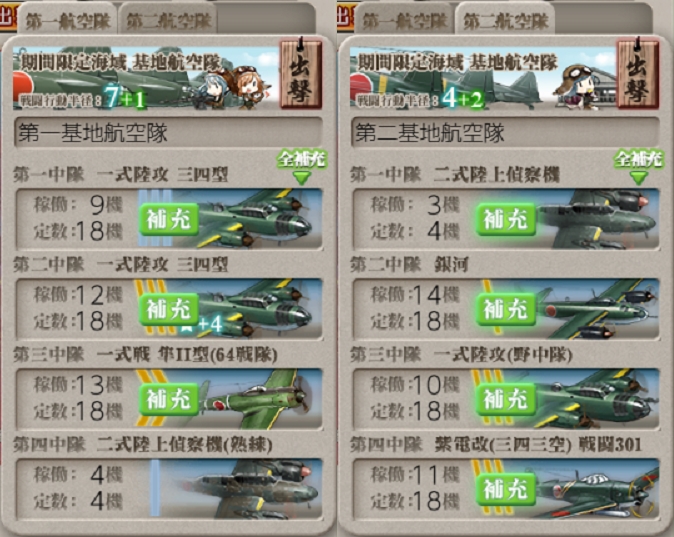674x537 pixels.
Task: Open 第一航空隊 tab in left panel
Action: [x=67, y=20]
